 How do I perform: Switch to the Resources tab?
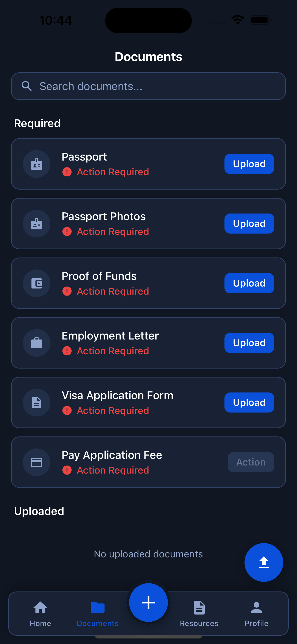(x=199, y=614)
